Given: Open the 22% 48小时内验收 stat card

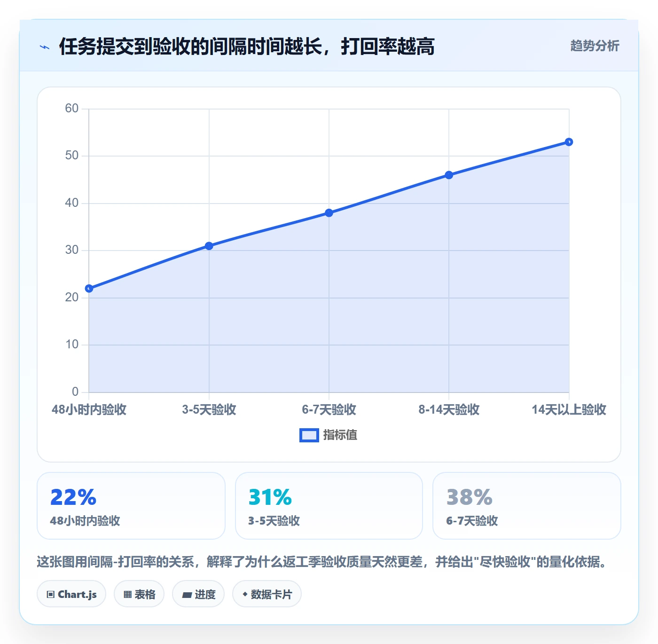Looking at the screenshot, I should 131,506.
